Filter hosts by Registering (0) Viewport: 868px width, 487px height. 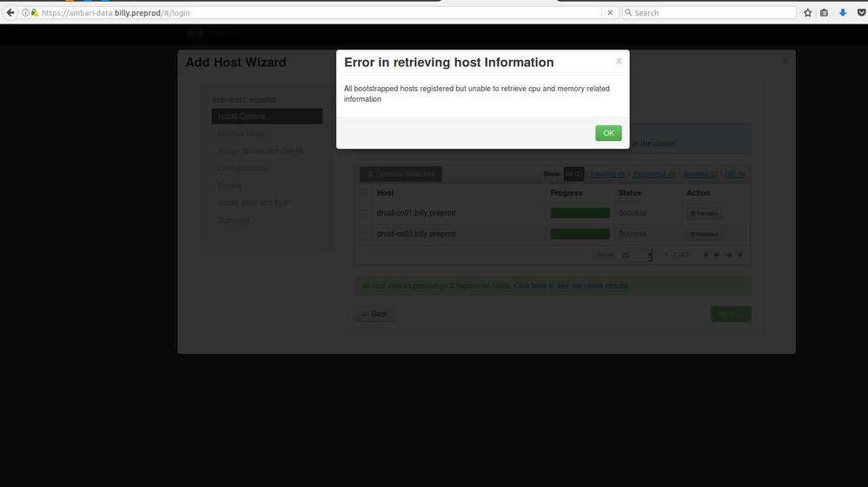point(654,174)
